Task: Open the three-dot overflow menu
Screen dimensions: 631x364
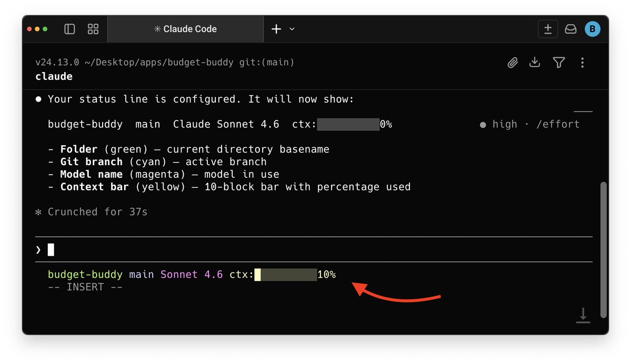Action: click(583, 63)
